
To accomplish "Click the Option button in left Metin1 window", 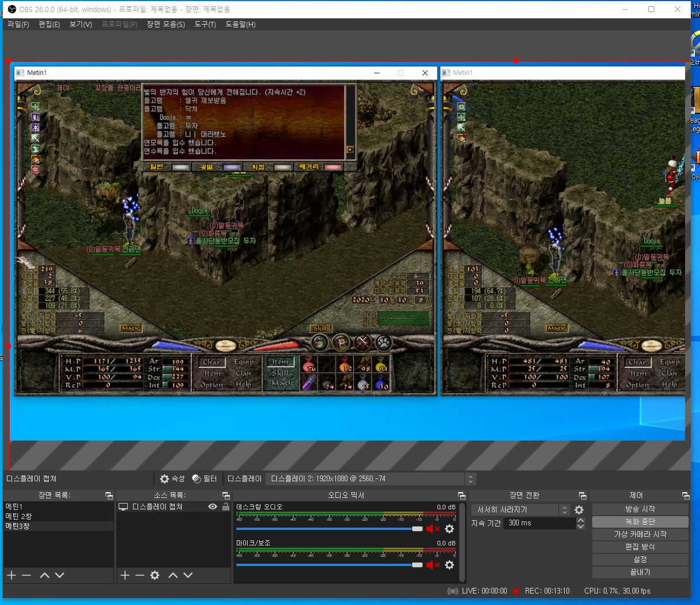I will coord(212,385).
